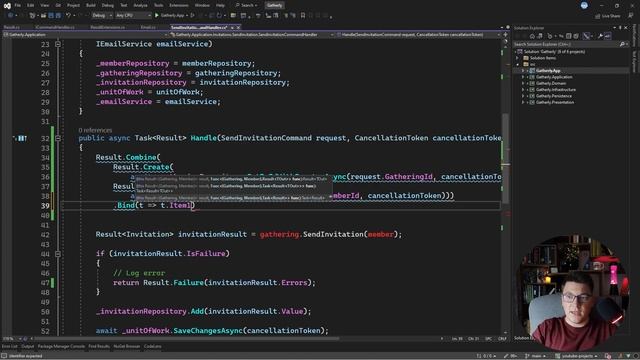640x360 pixels.
Task: Click Pending Changes Filter icon in Solution Explorer
Action: click(x=550, y=36)
